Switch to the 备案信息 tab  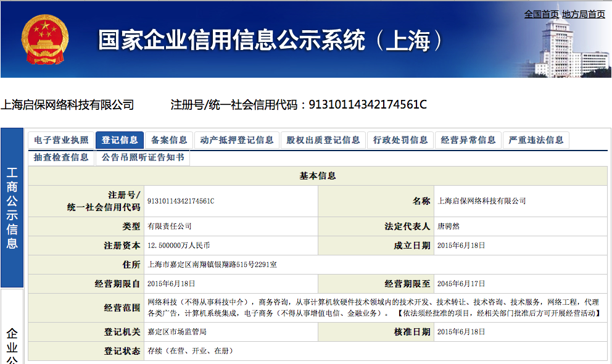click(x=169, y=140)
